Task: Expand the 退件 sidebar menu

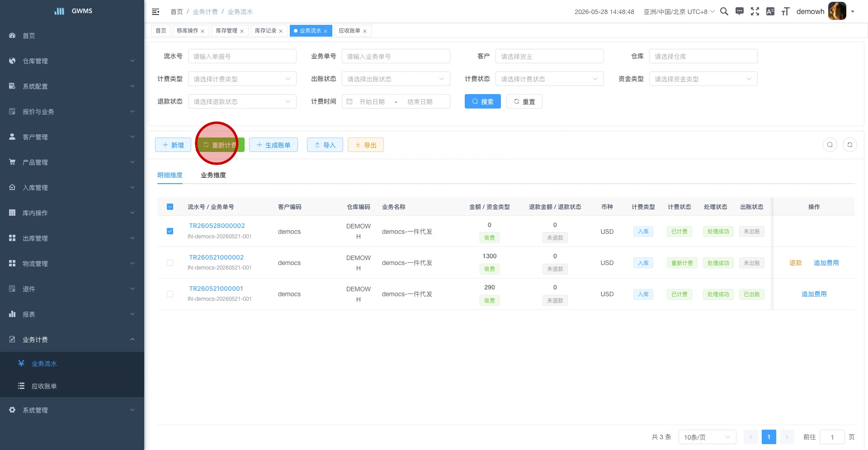Action: [72, 289]
